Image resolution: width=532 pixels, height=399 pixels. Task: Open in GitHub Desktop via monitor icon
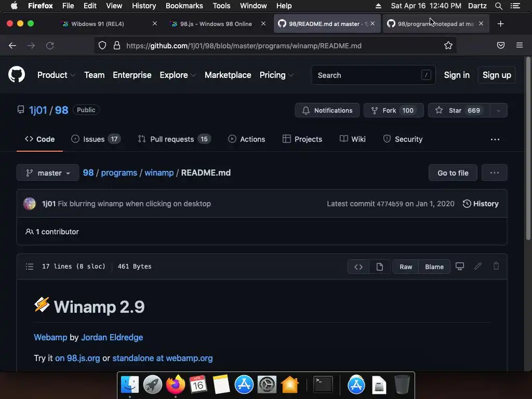(x=460, y=267)
